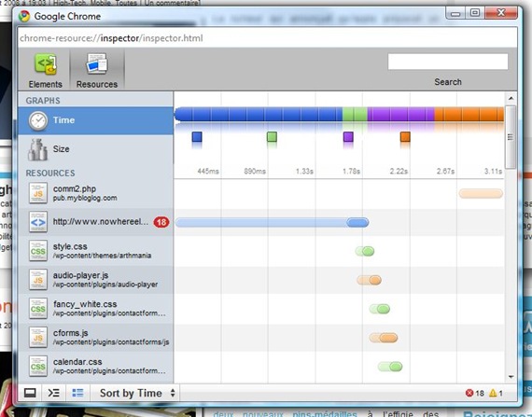Click the nowhereel document timeline bar
532x417 pixels.
tap(273, 222)
